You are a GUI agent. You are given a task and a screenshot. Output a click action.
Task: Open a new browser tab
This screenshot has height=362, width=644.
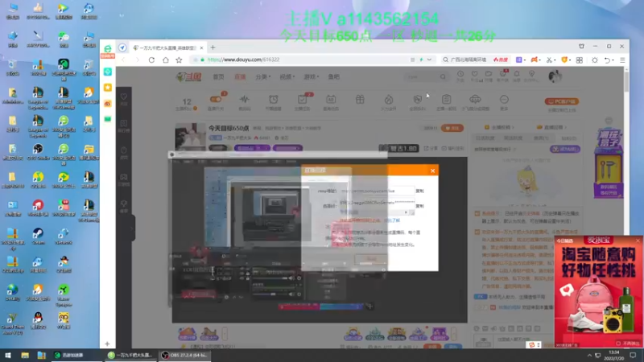tap(213, 47)
